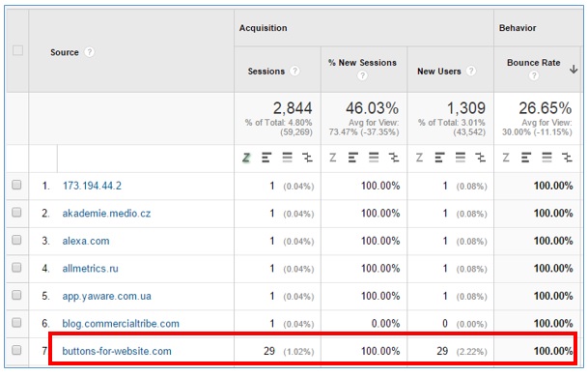This screenshot has height=376, width=588.
Task: Click the Acquisition group header
Action: [264, 28]
